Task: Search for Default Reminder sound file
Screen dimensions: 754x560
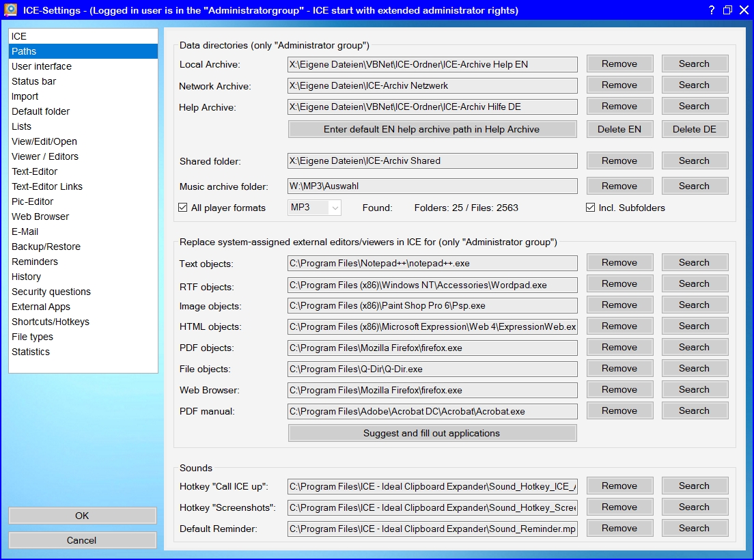Action: point(694,528)
